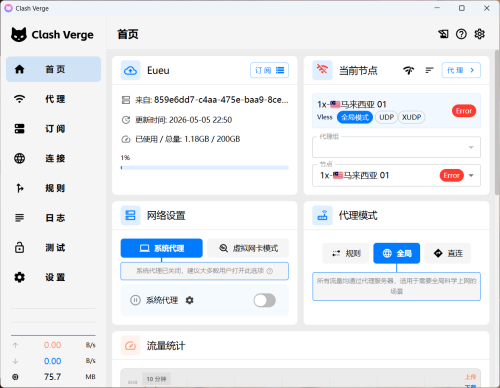Click the 更新时间 refresh clock icon
The image size is (500, 388).
point(126,120)
